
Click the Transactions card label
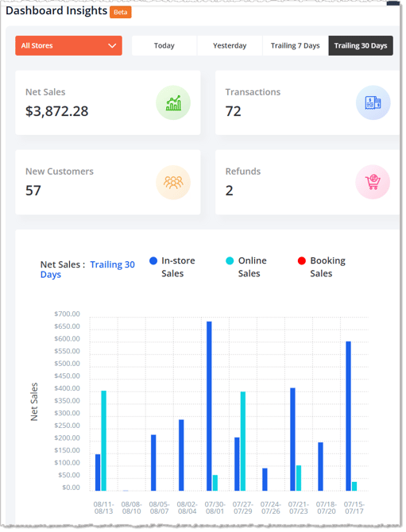[x=253, y=92]
